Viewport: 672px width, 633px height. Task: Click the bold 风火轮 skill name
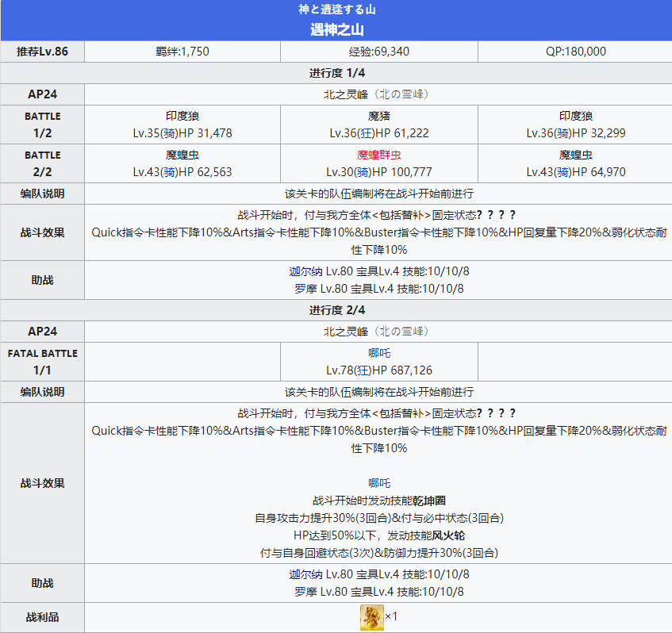448,535
